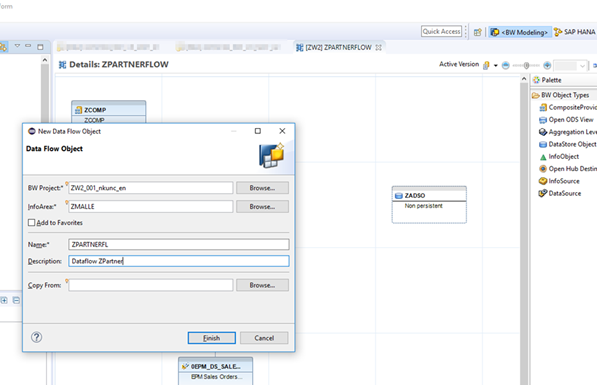Screen dimensions: 597x385
Task: Click the Active Version lock icon
Action: pos(486,65)
